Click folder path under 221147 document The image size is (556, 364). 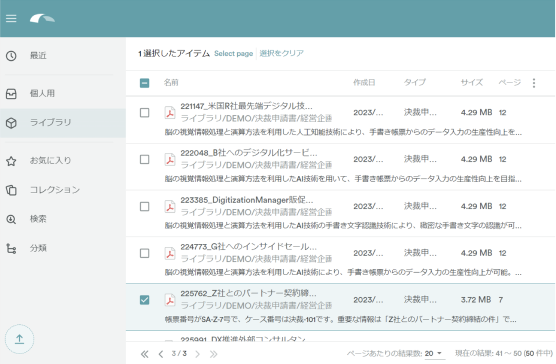click(256, 118)
